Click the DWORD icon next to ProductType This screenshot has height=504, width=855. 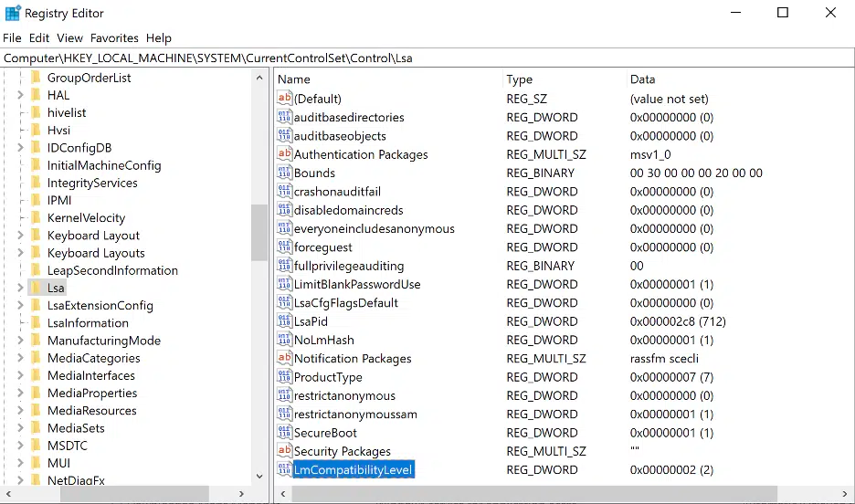[284, 376]
